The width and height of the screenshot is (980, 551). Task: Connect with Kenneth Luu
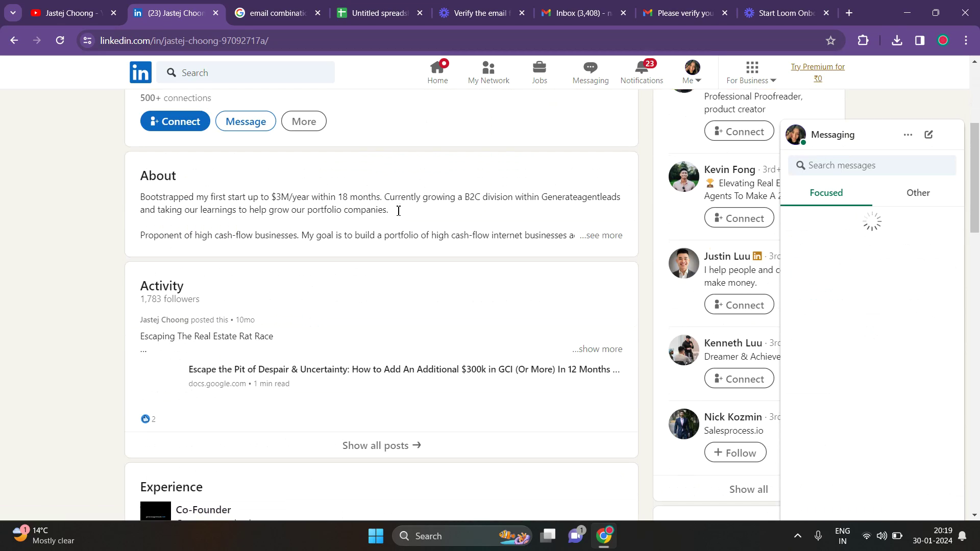pyautogui.click(x=739, y=379)
